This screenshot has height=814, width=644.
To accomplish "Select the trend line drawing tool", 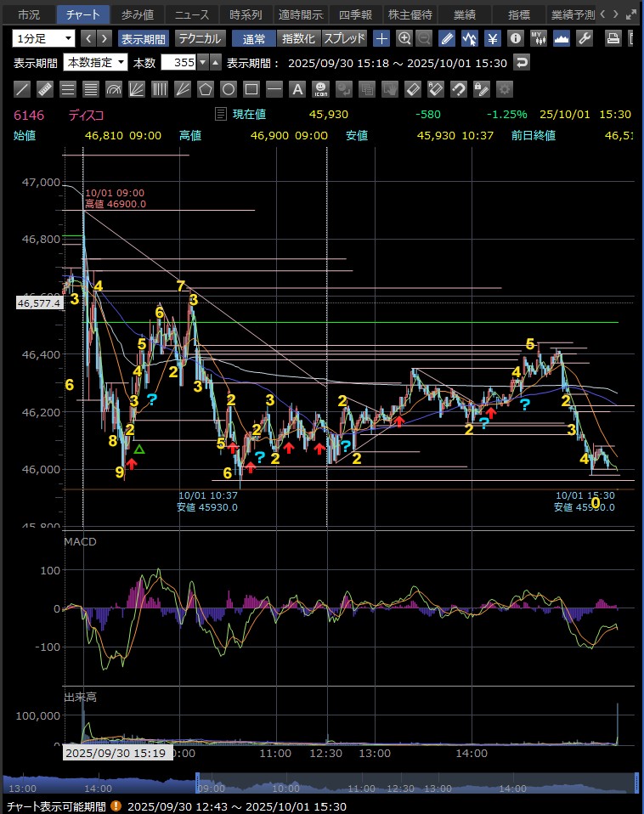I will [x=23, y=89].
